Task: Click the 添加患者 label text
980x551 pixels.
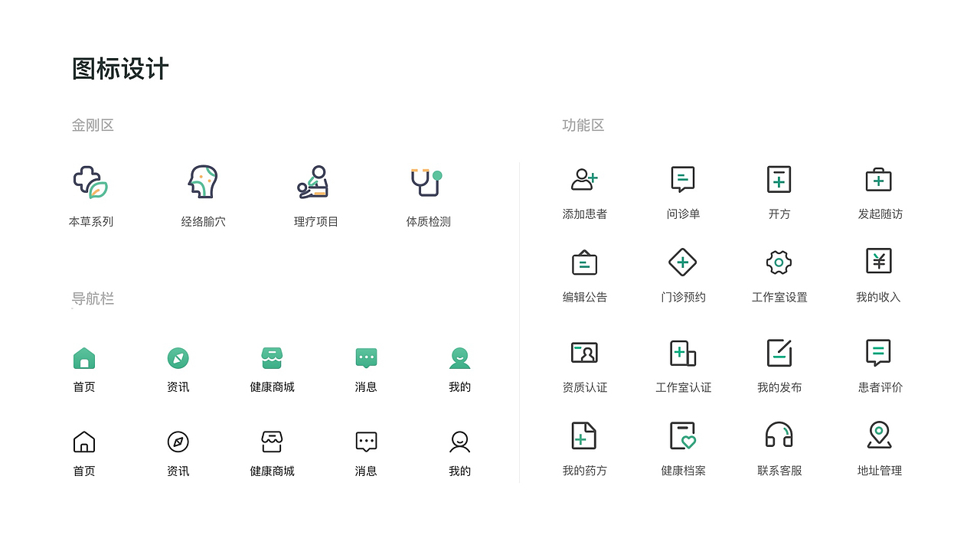Action: coord(585,214)
